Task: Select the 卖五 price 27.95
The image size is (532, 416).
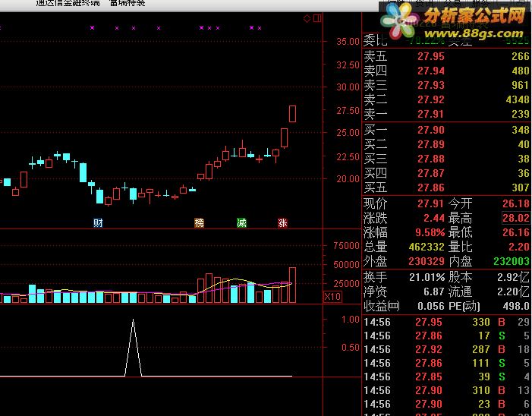Action: (x=430, y=56)
